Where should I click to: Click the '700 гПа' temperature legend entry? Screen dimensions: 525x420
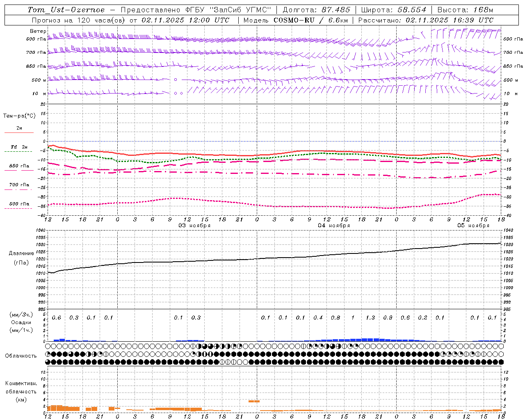tap(19, 185)
